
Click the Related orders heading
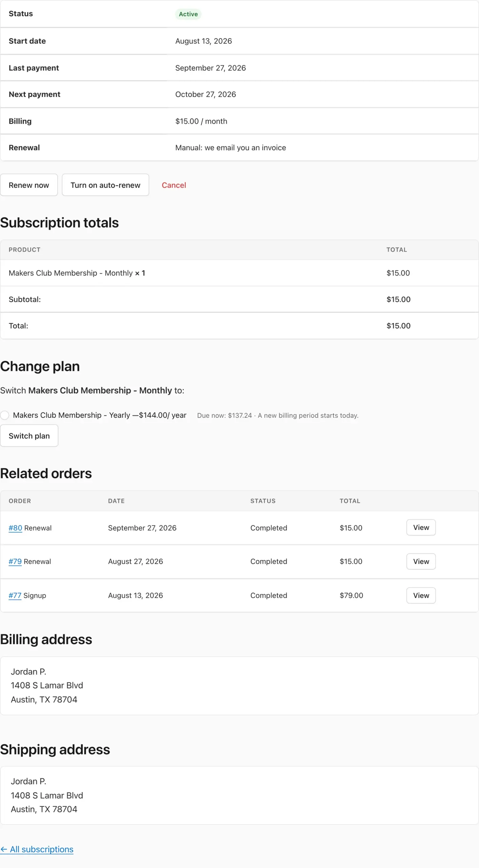click(x=46, y=473)
